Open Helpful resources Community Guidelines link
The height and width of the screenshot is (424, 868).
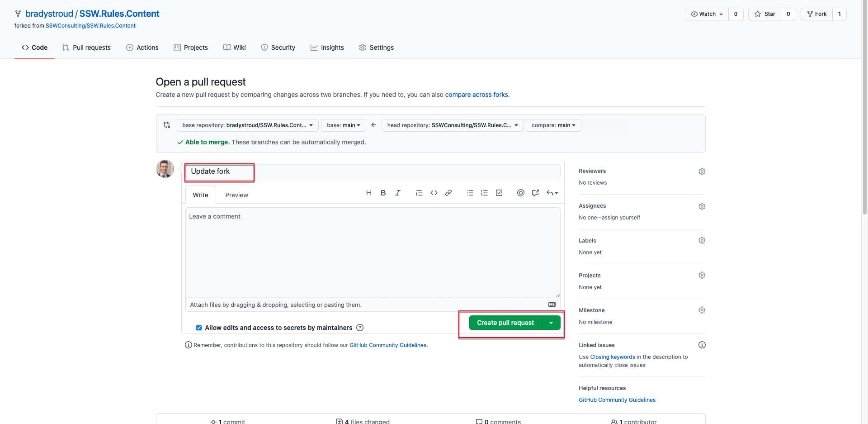coord(617,400)
